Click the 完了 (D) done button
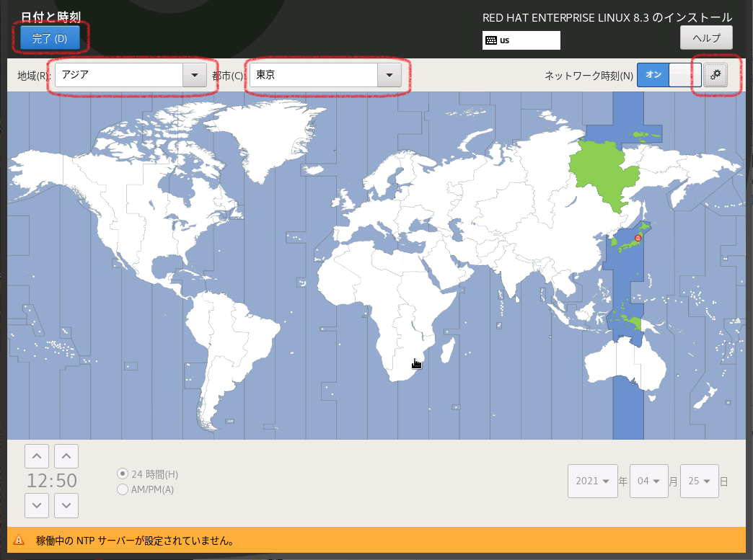Image resolution: width=753 pixels, height=560 pixels. pyautogui.click(x=50, y=38)
